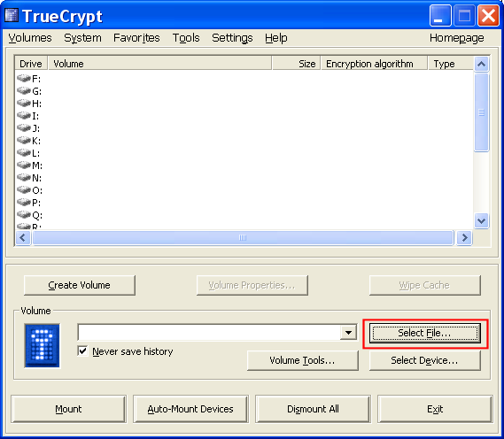
Task: Click the Dismount All button
Action: click(x=313, y=409)
